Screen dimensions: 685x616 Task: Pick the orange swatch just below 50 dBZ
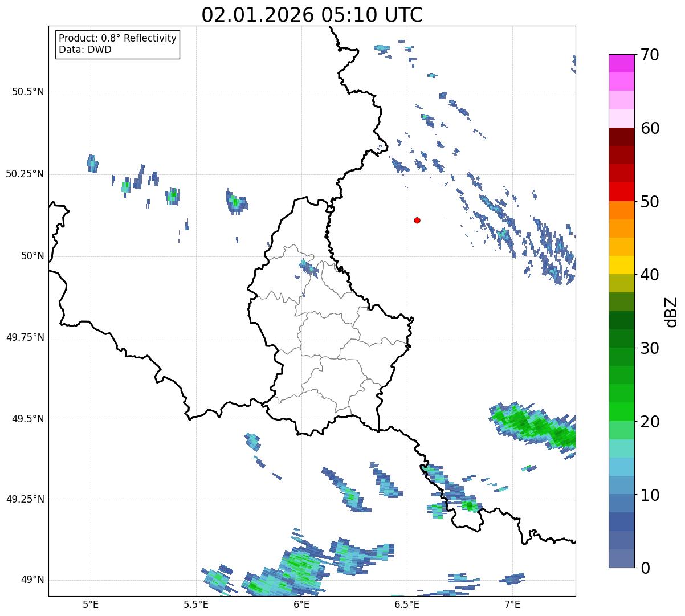pyautogui.click(x=621, y=210)
